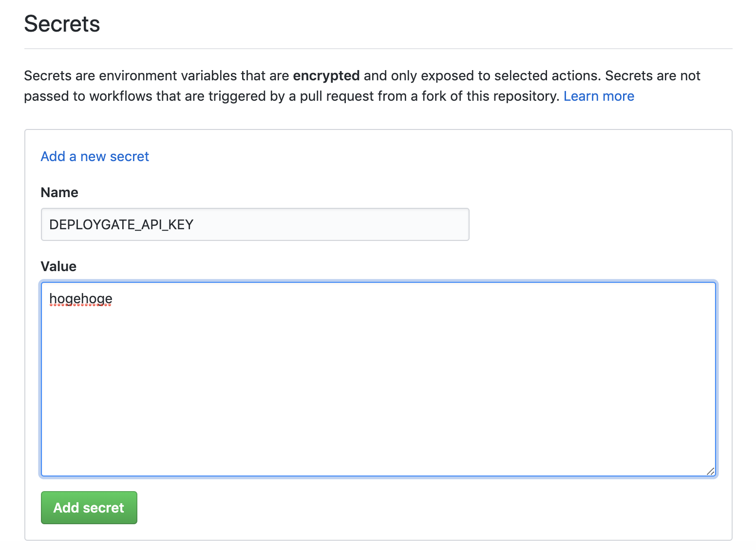Click the bold word encrypted

326,76
